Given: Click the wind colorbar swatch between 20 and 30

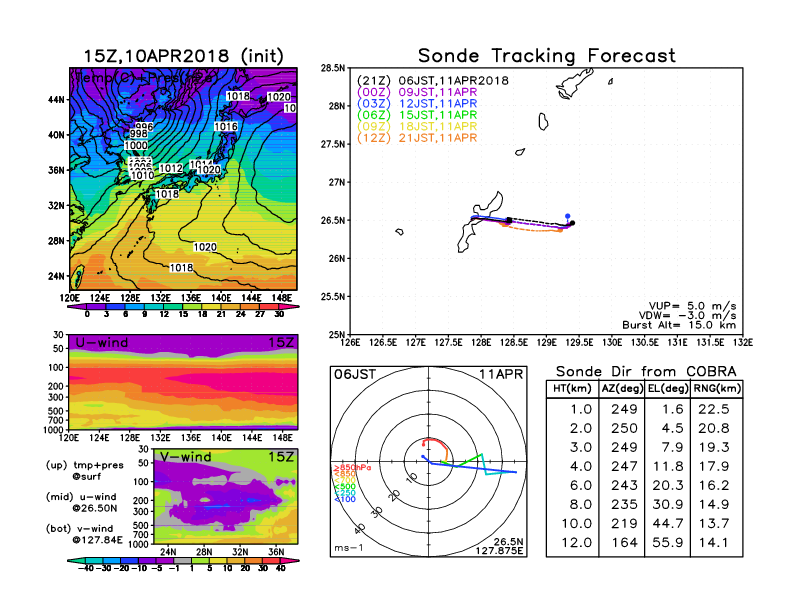Looking at the screenshot, I should [x=254, y=560].
